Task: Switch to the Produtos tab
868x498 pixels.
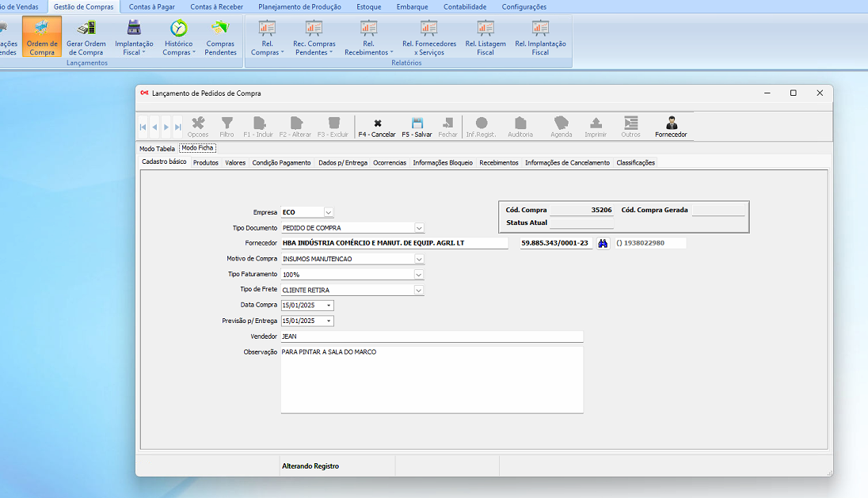Action: [x=206, y=163]
